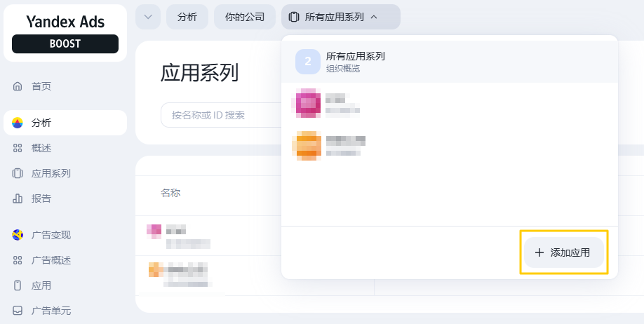
Task: Click the device icon in 所有应用系列 header button
Action: 293,17
